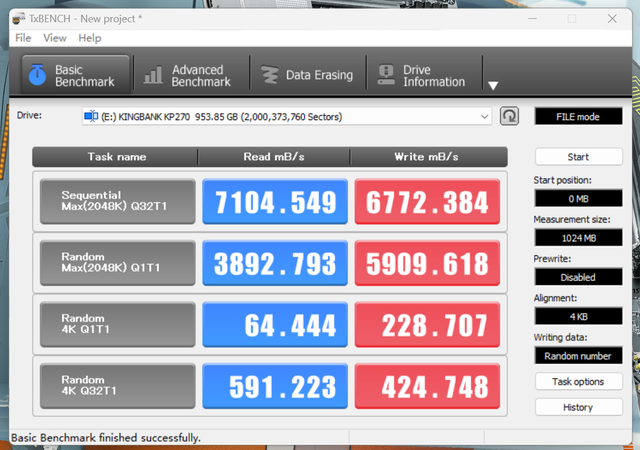
Task: Click the Random 4K Q32T1 task button
Action: click(x=118, y=386)
